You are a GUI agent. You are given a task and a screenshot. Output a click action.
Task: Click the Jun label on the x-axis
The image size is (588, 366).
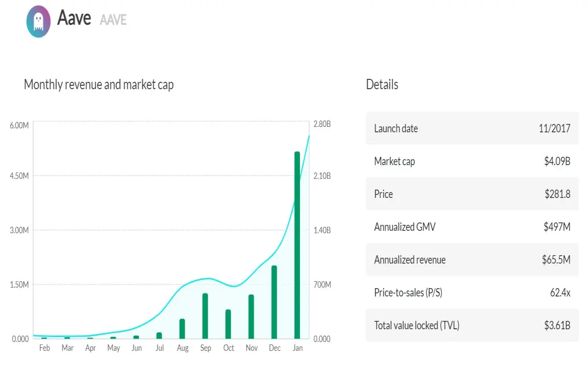point(137,348)
